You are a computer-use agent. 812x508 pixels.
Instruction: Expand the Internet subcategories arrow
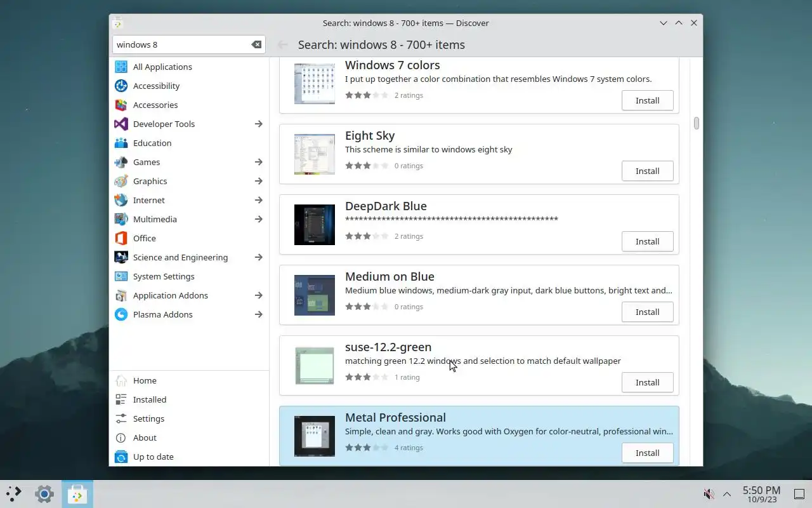(259, 200)
